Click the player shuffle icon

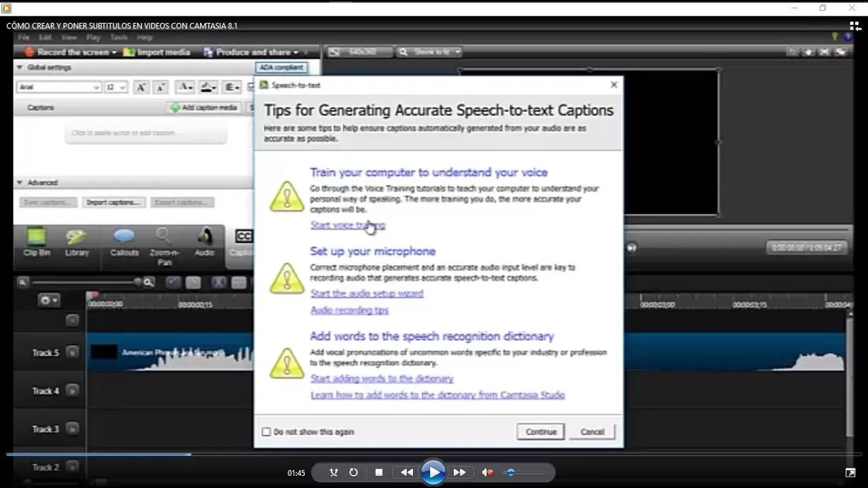pos(333,472)
